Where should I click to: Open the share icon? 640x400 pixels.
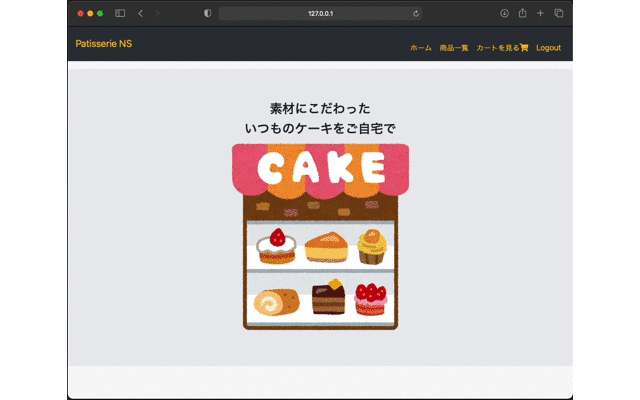click(x=522, y=13)
